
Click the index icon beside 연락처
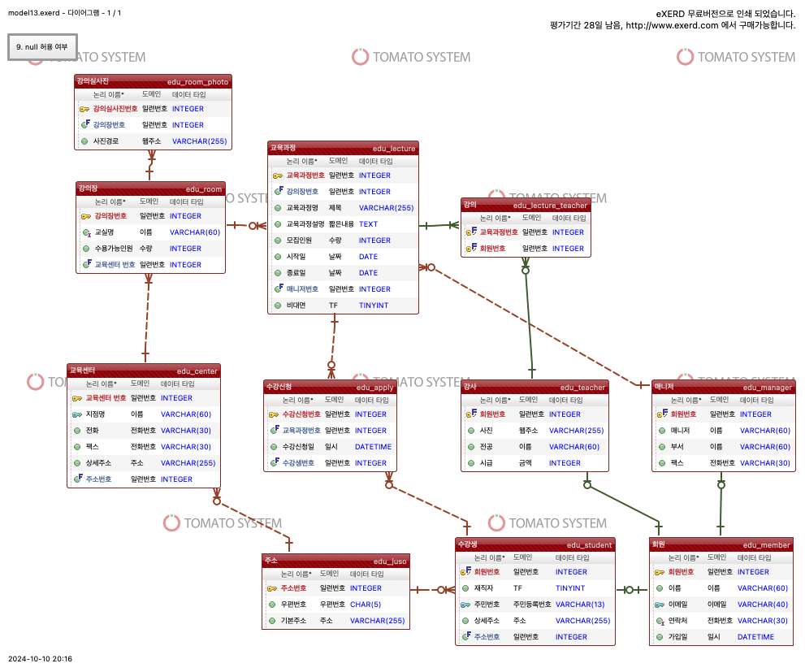click(660, 621)
